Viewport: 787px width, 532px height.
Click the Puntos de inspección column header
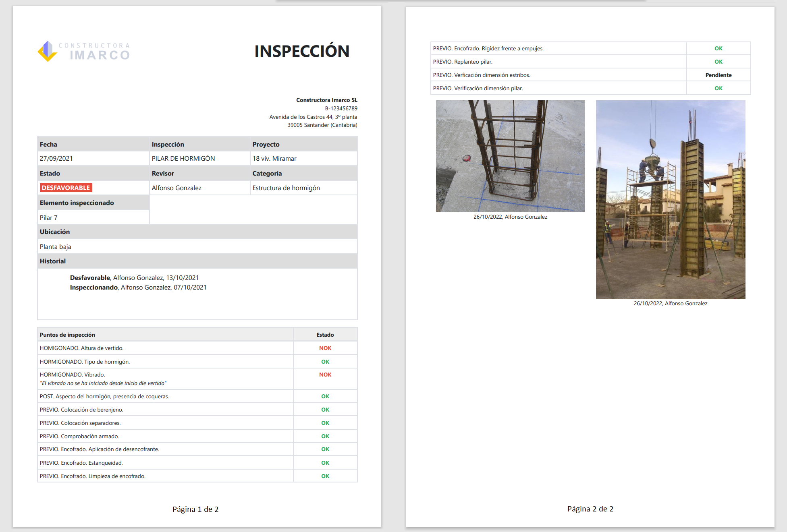(67, 335)
